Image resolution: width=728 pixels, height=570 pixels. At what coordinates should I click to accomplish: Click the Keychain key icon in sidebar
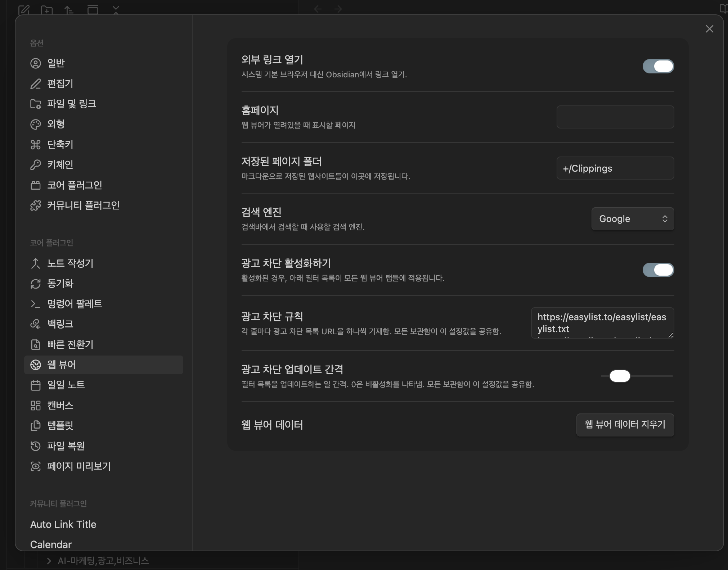[35, 165]
